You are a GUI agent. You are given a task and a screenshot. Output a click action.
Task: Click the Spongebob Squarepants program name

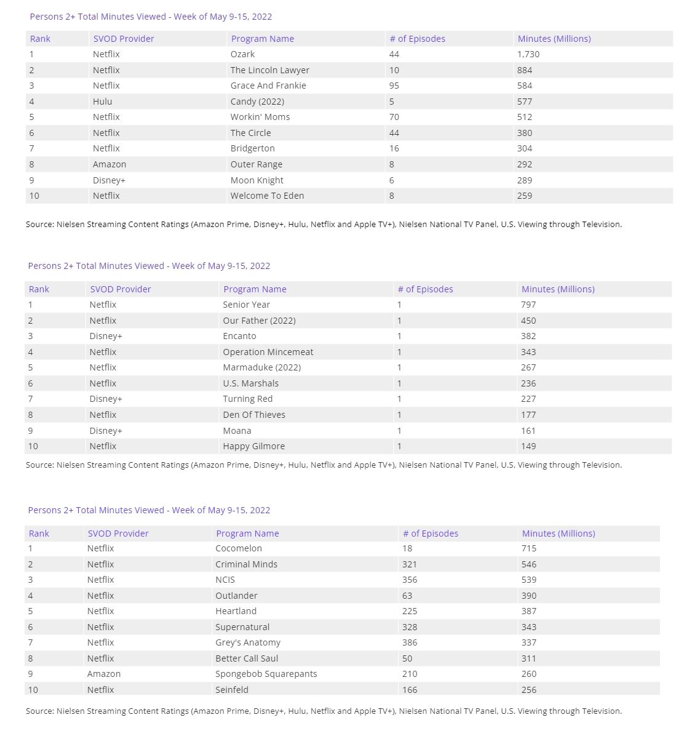click(x=266, y=674)
